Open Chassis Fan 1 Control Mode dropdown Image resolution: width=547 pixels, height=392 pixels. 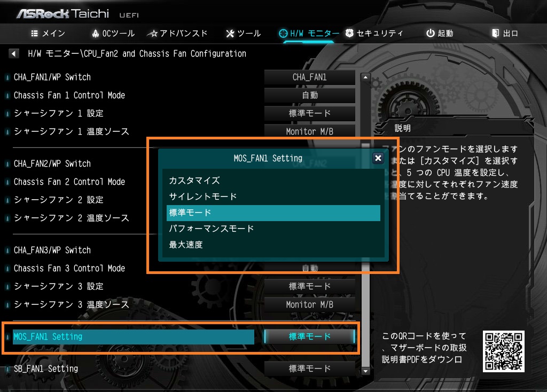click(309, 95)
